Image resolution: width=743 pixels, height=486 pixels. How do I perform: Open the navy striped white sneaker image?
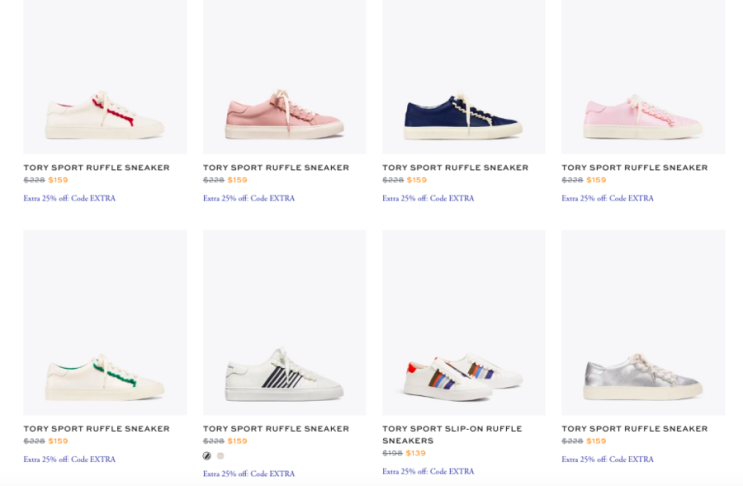click(284, 378)
